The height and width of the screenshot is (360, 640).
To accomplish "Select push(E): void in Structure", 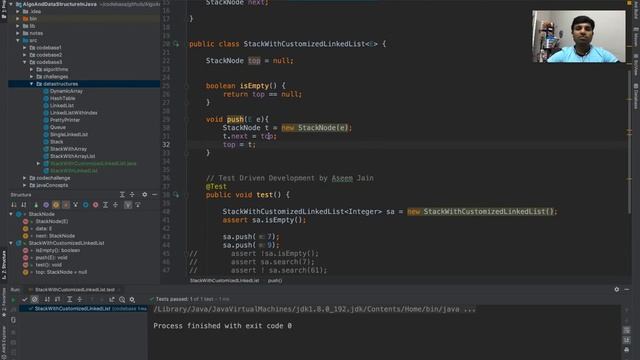I will point(51,258).
